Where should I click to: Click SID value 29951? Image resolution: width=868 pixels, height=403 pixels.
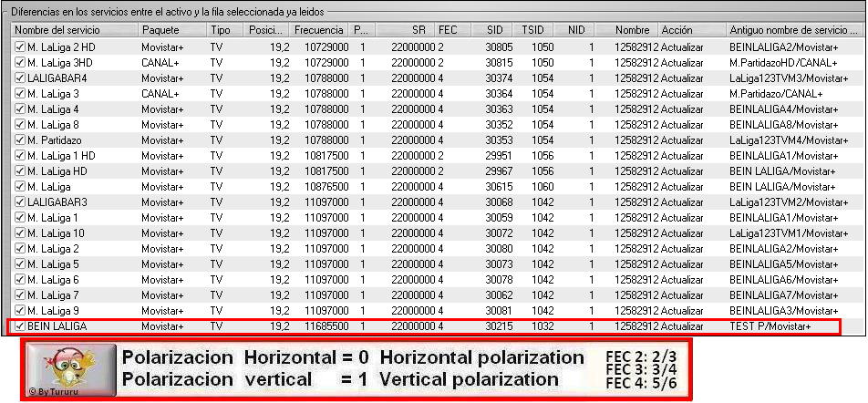tap(500, 156)
